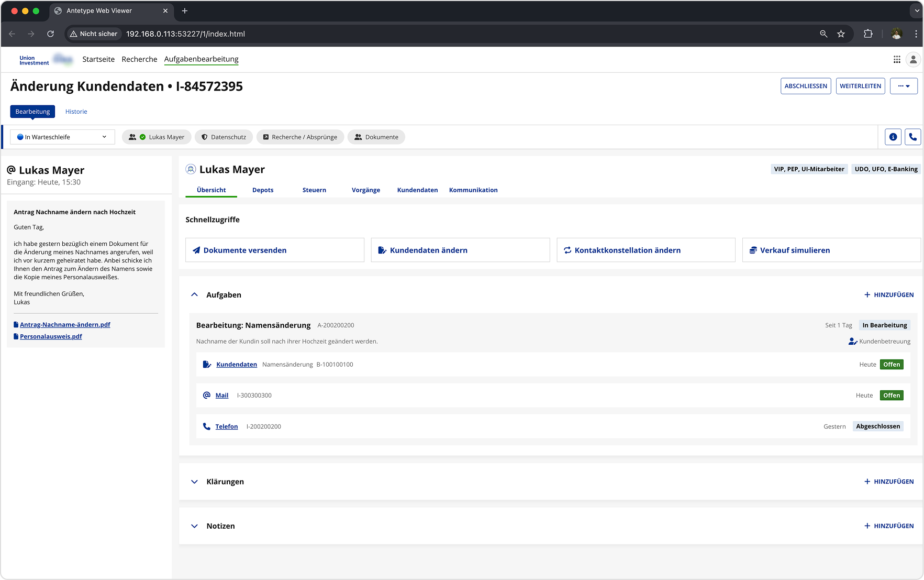Click the PDF icon of Antrag-Nachname-ändern.pdf
The height and width of the screenshot is (580, 924).
(x=16, y=325)
